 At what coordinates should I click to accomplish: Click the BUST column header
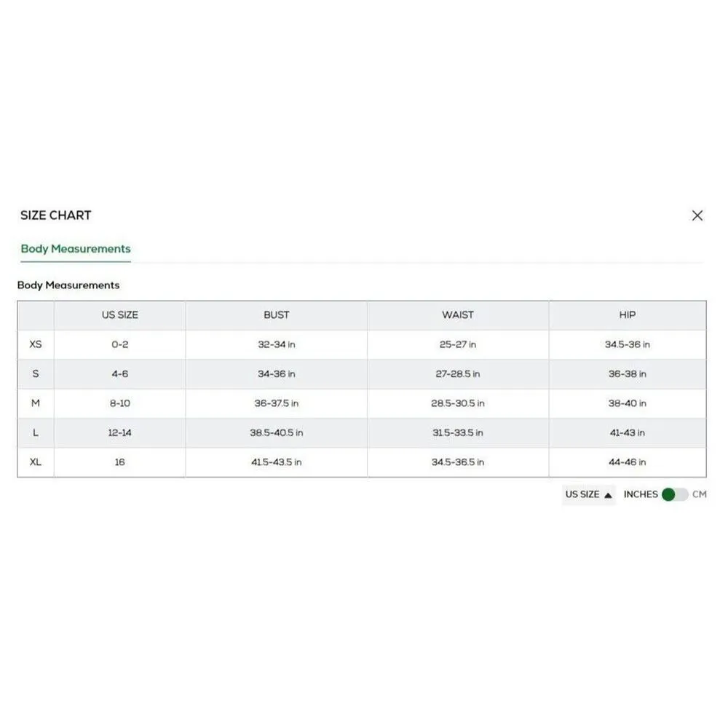click(277, 315)
